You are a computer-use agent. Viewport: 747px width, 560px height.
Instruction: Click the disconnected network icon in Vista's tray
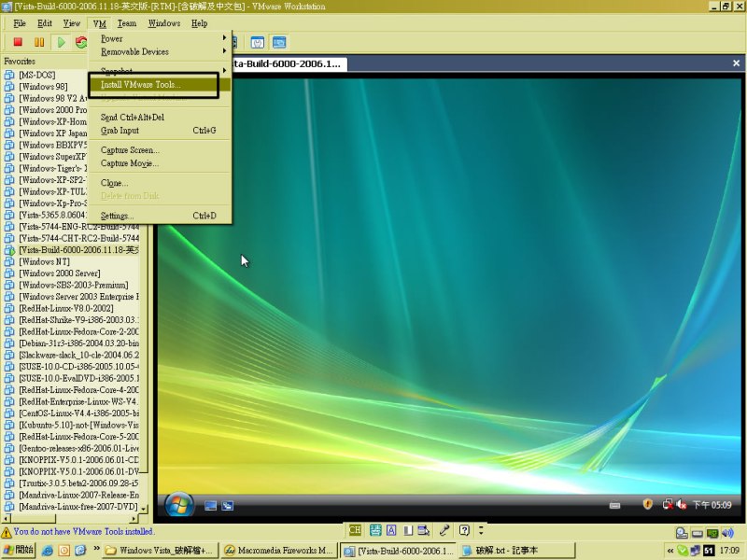point(668,504)
